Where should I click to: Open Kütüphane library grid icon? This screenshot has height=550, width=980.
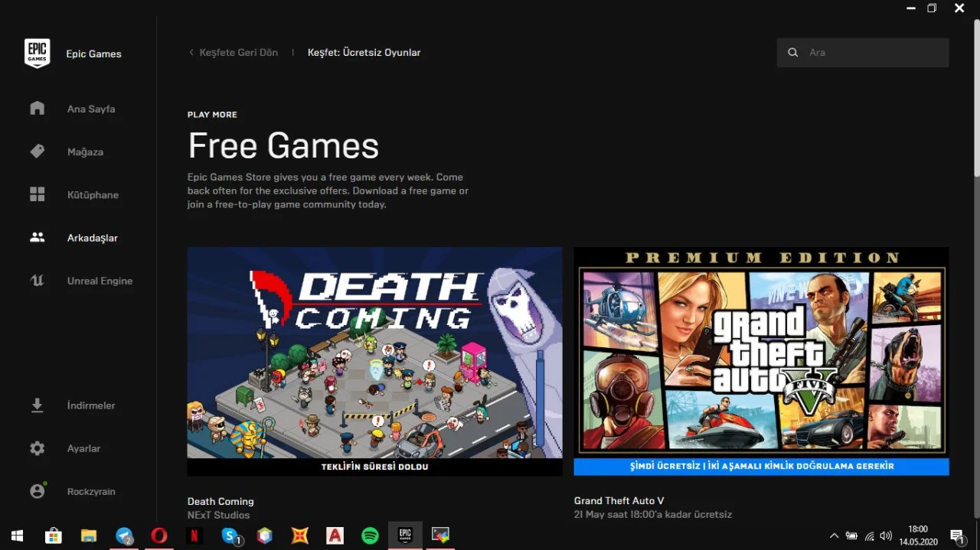(38, 194)
